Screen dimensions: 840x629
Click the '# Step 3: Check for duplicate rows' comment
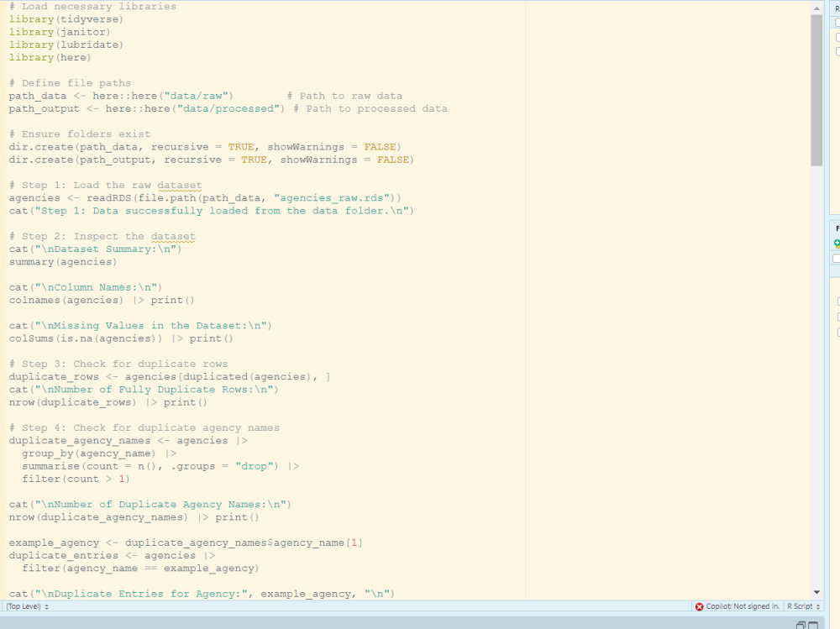(x=118, y=364)
